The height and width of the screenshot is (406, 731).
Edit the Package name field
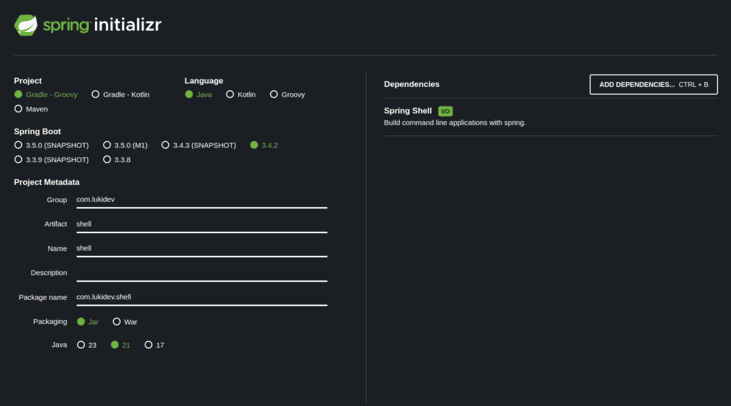coord(200,297)
